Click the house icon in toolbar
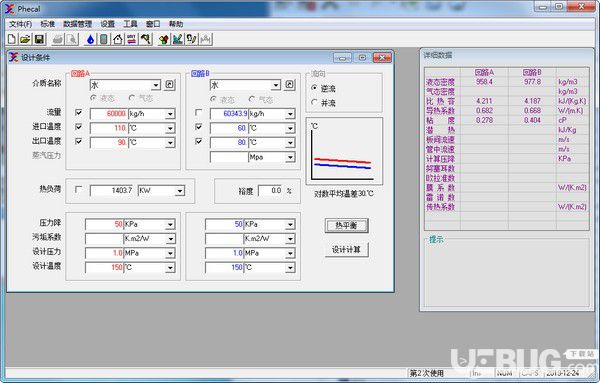600x383 pixels. [118, 39]
